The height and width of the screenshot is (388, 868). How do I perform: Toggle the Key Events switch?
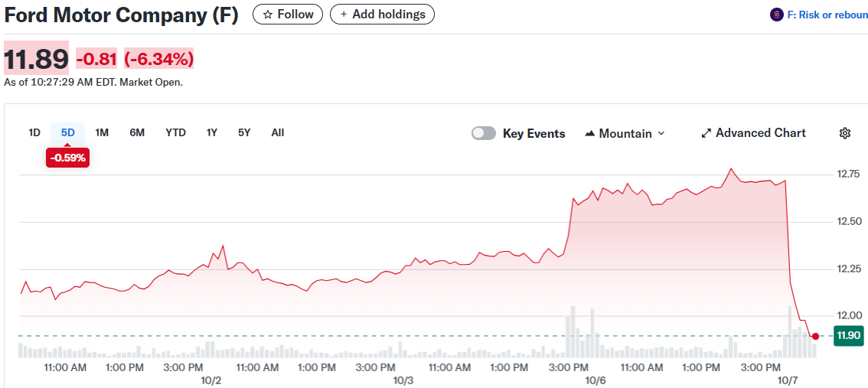point(484,133)
